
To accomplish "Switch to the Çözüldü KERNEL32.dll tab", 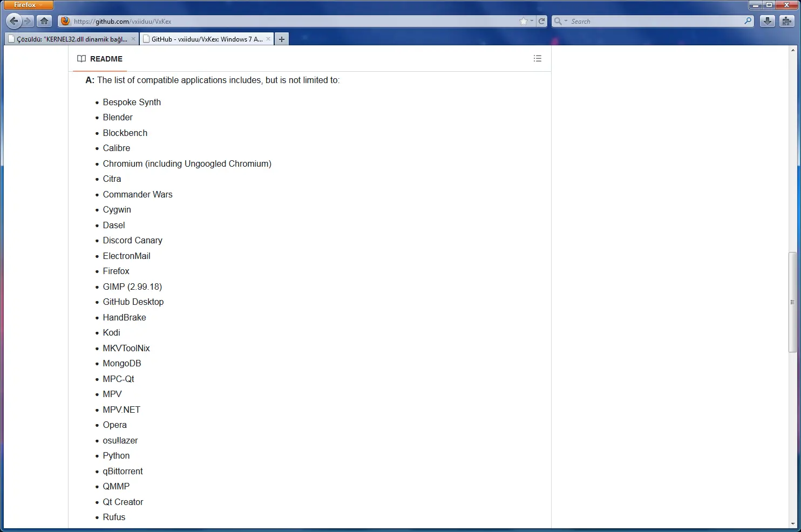I will 72,39.
